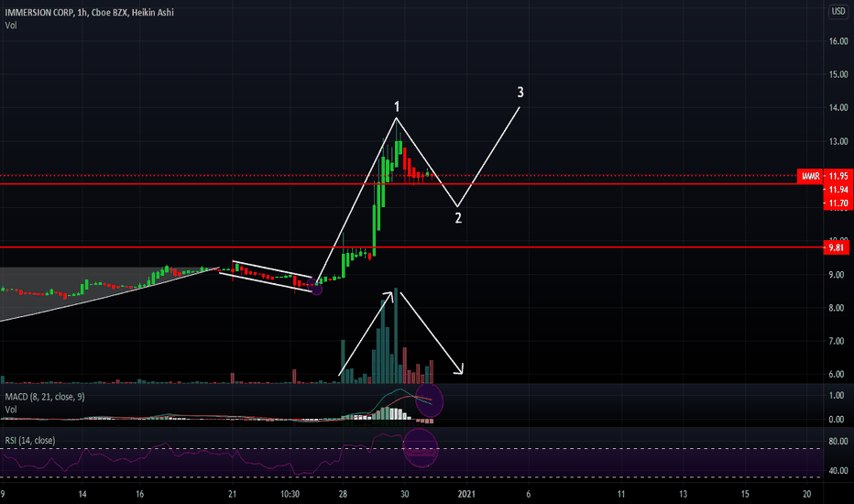Click the 11.95 red price label
854x504 pixels.
pos(838,176)
